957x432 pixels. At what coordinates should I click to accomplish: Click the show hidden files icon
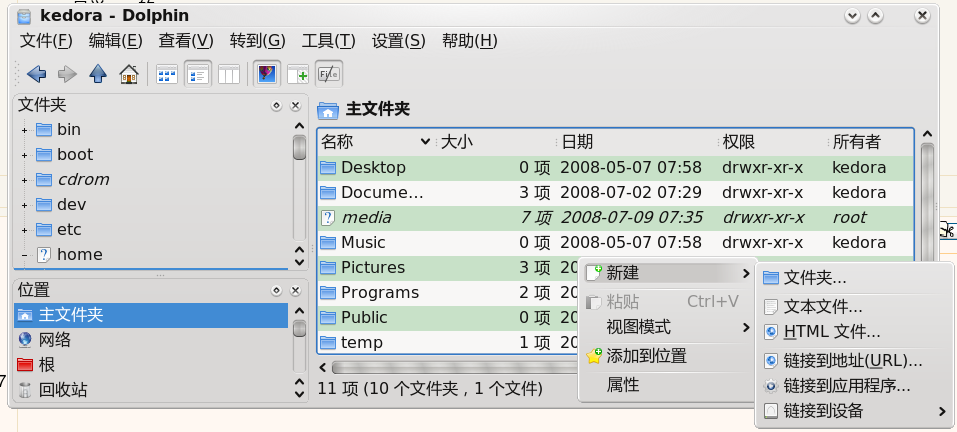coord(329,74)
